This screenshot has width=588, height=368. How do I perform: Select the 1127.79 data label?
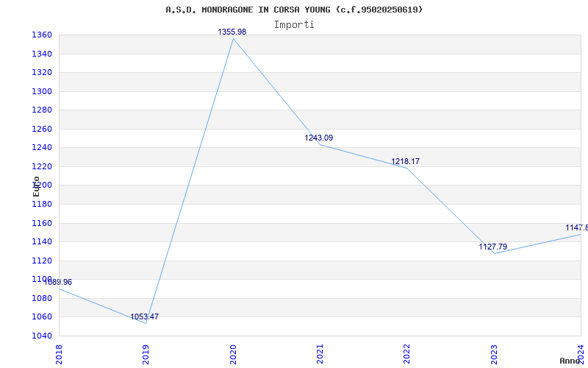click(493, 247)
